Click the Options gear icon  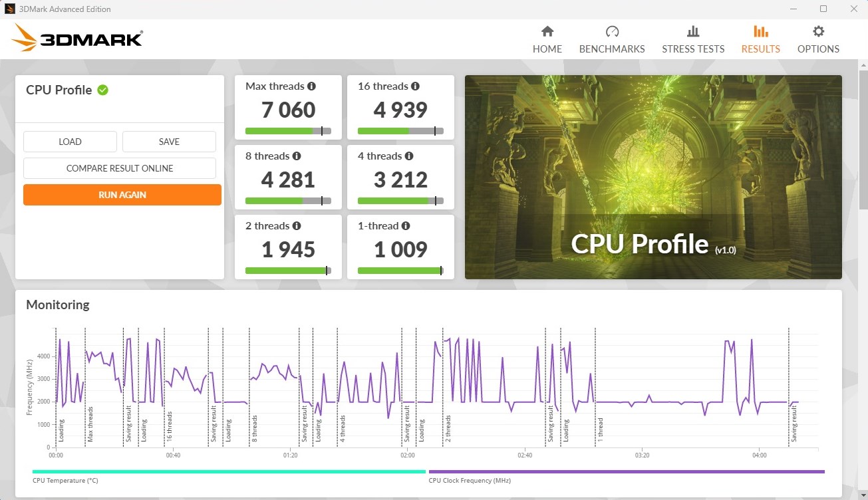819,31
